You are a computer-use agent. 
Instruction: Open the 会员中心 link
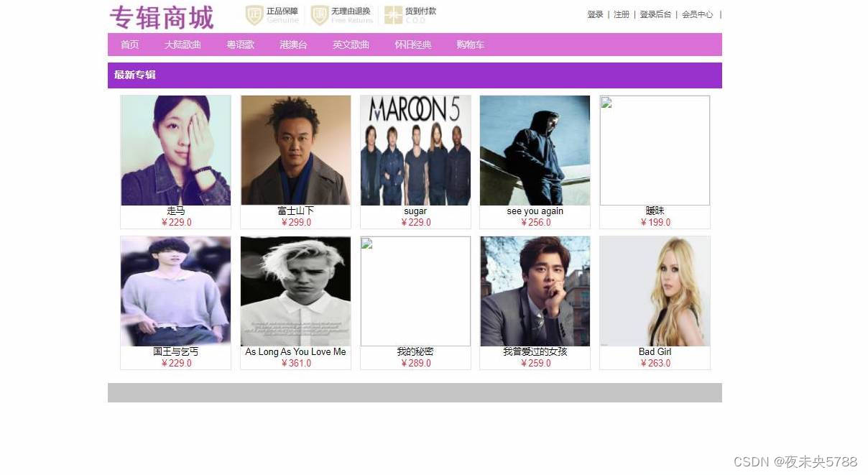click(698, 14)
